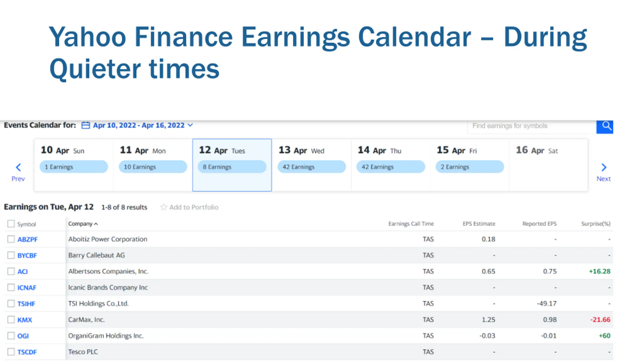Click the +60 surprise value

605,336
